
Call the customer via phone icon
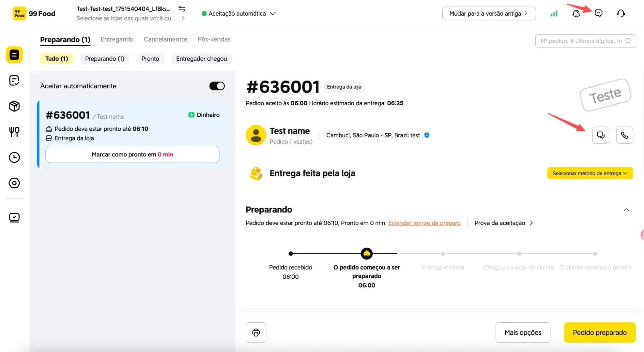point(624,135)
